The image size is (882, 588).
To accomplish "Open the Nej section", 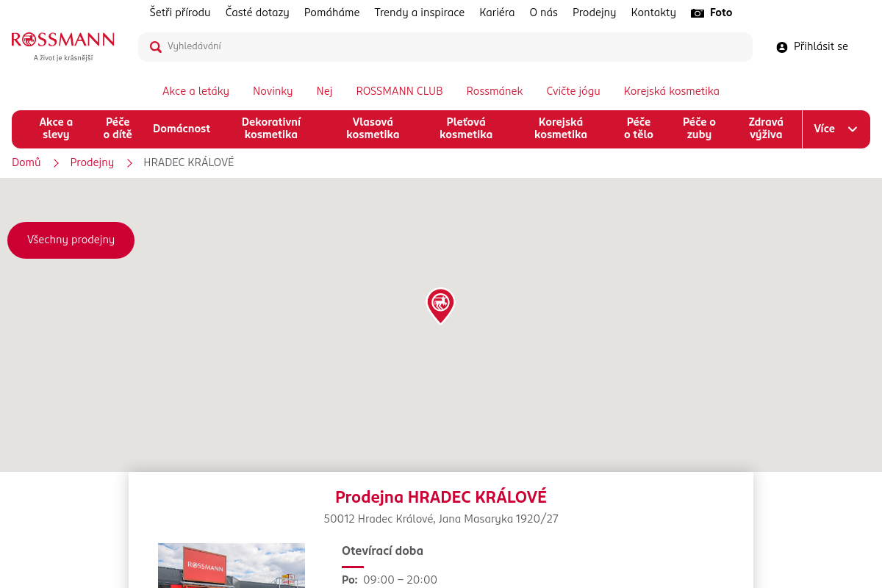I will point(325,91).
